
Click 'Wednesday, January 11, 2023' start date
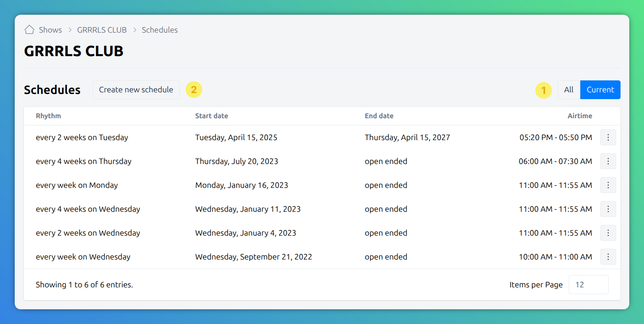pos(248,209)
